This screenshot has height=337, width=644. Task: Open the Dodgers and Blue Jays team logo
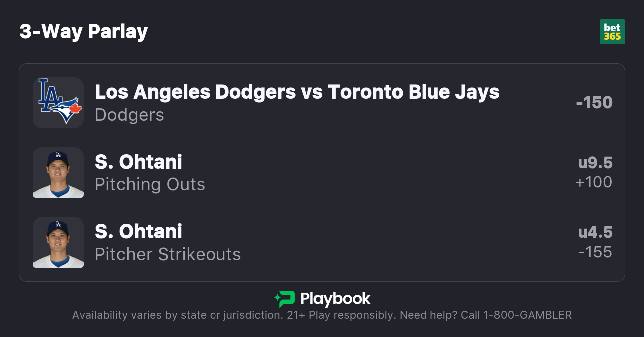[x=58, y=103]
